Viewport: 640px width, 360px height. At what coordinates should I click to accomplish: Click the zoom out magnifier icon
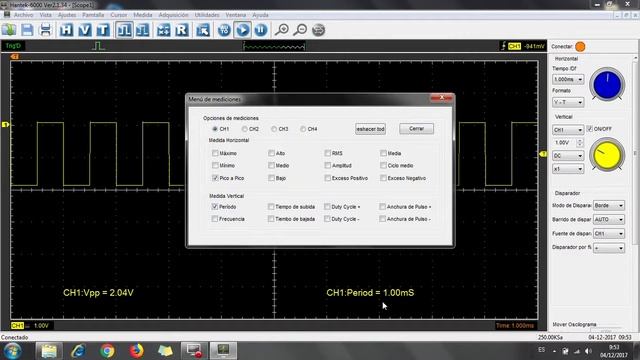tap(300, 30)
